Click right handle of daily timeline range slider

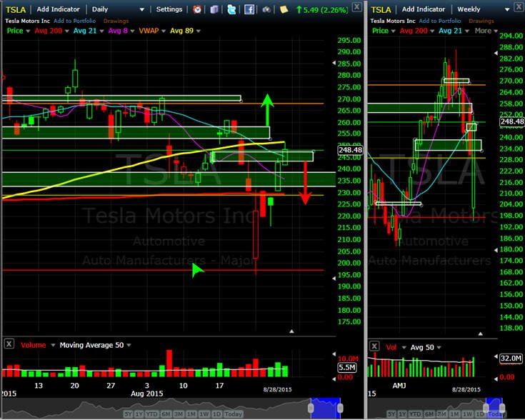340,408
